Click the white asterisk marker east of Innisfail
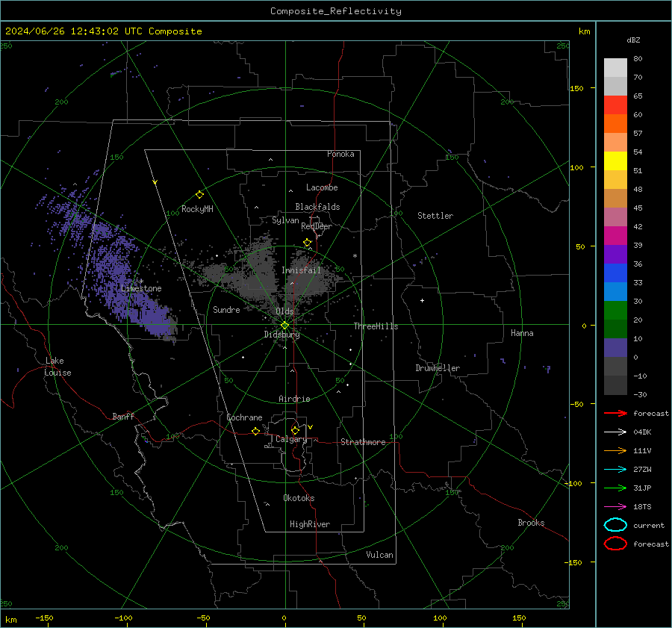This screenshot has height=628, width=672. pos(355,256)
